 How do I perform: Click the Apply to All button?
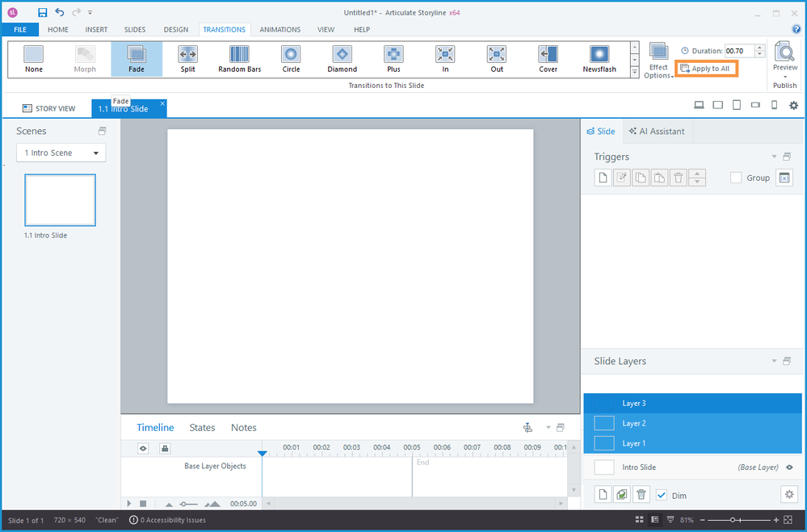pos(705,69)
